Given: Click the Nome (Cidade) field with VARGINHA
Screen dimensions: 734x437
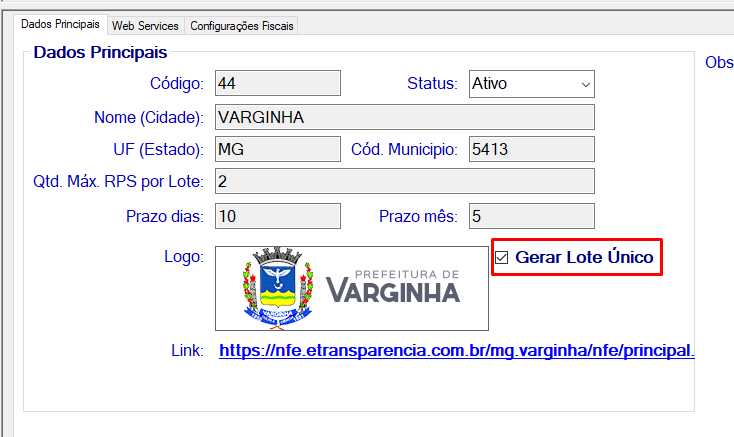Looking at the screenshot, I should (x=405, y=117).
